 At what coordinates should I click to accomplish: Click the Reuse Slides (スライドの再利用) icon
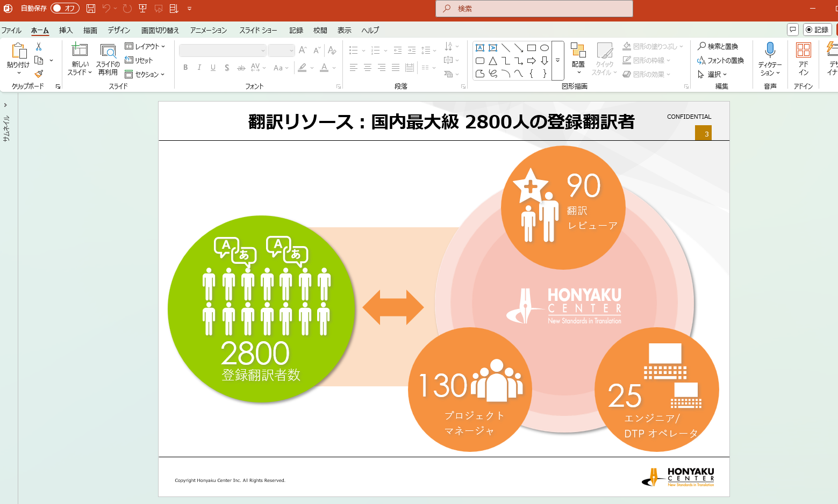(x=108, y=51)
